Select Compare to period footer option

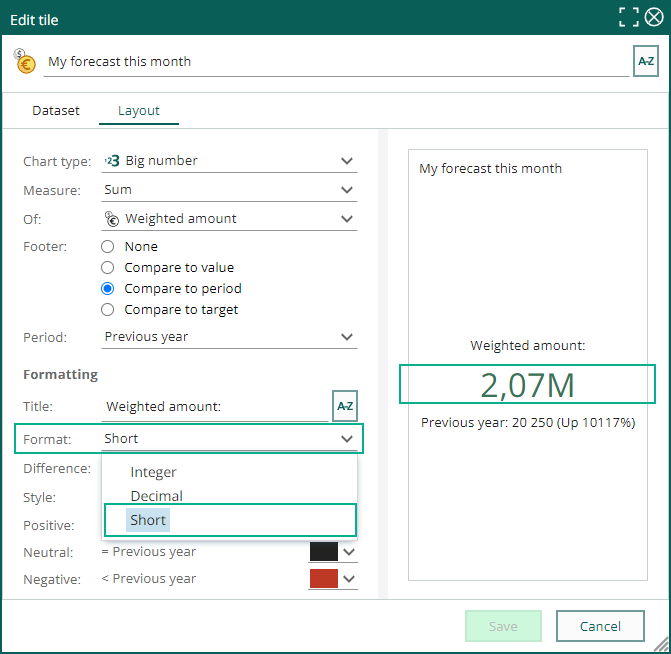point(107,288)
